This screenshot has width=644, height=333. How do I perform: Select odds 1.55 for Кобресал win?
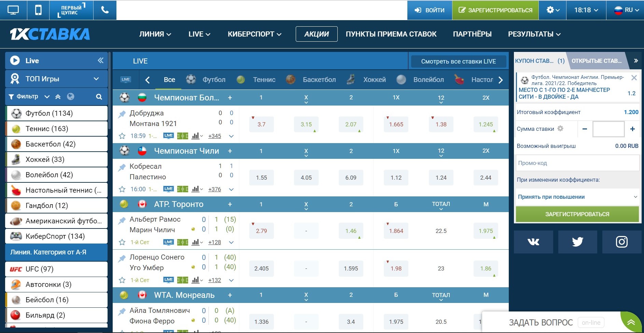click(261, 178)
